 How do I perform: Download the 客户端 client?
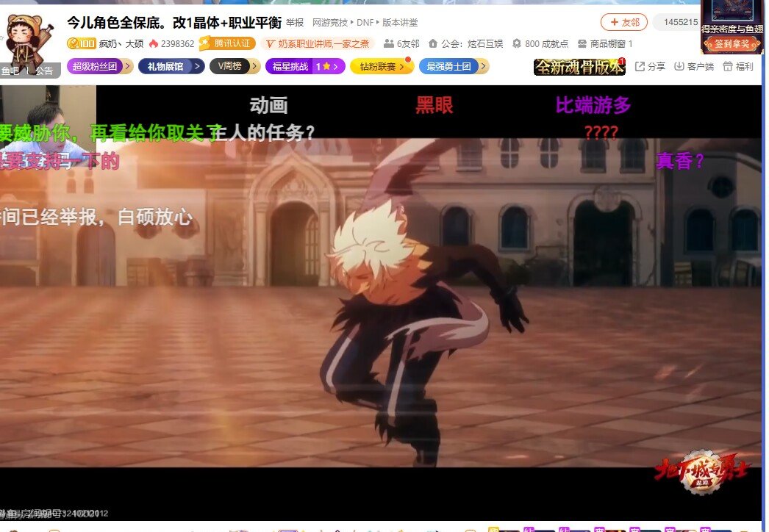693,66
